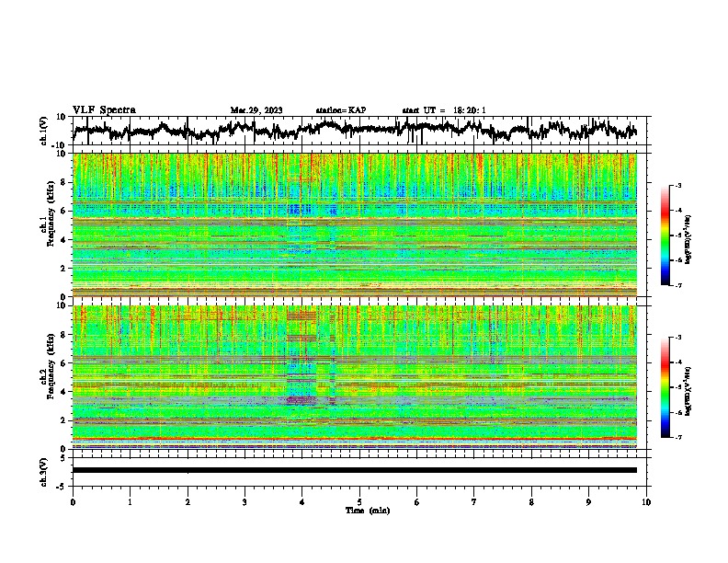Click the thick black ch.3 signal bar
The height and width of the screenshot is (563, 728).
[355, 470]
